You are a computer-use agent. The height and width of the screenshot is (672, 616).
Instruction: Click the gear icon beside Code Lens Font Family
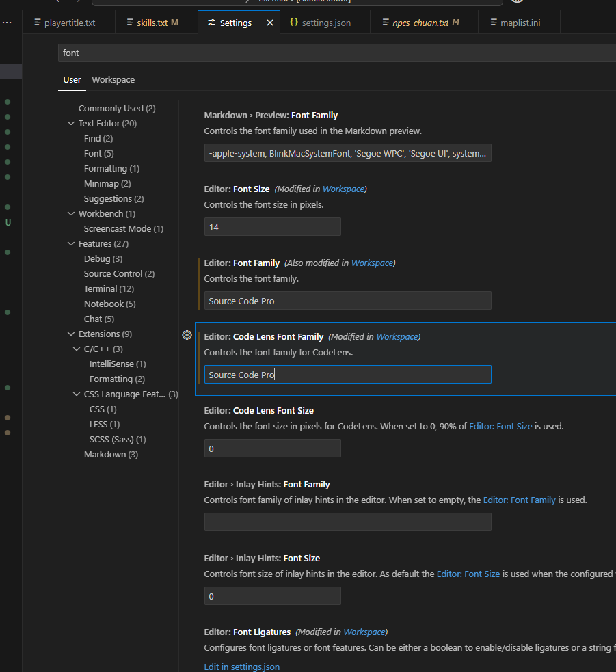[187, 335]
